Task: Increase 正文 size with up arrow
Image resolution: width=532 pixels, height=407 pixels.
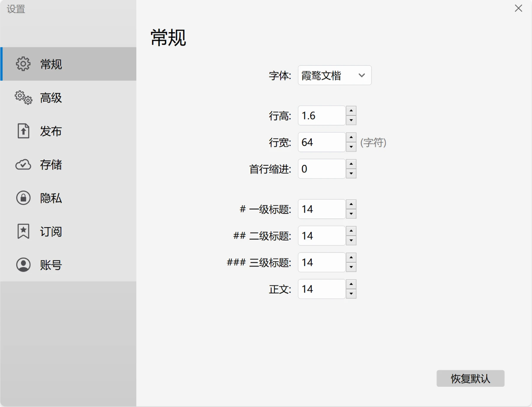Action: coord(351,284)
